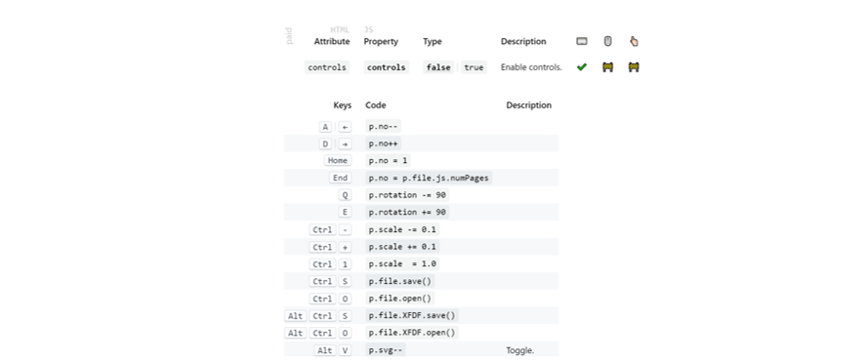Viewport: 868px width, 360px height.
Task: Click the 'p.scale += 0.1' code cell
Action: coord(402,247)
